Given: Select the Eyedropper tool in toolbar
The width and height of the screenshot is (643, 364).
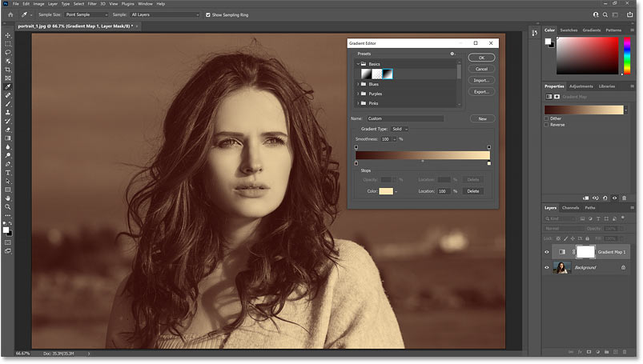Looking at the screenshot, I should (8, 87).
